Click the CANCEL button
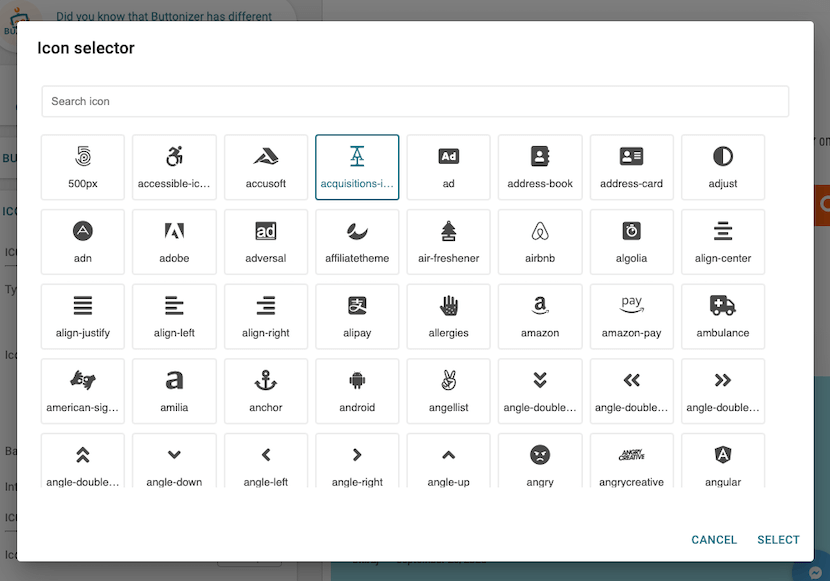 point(713,539)
